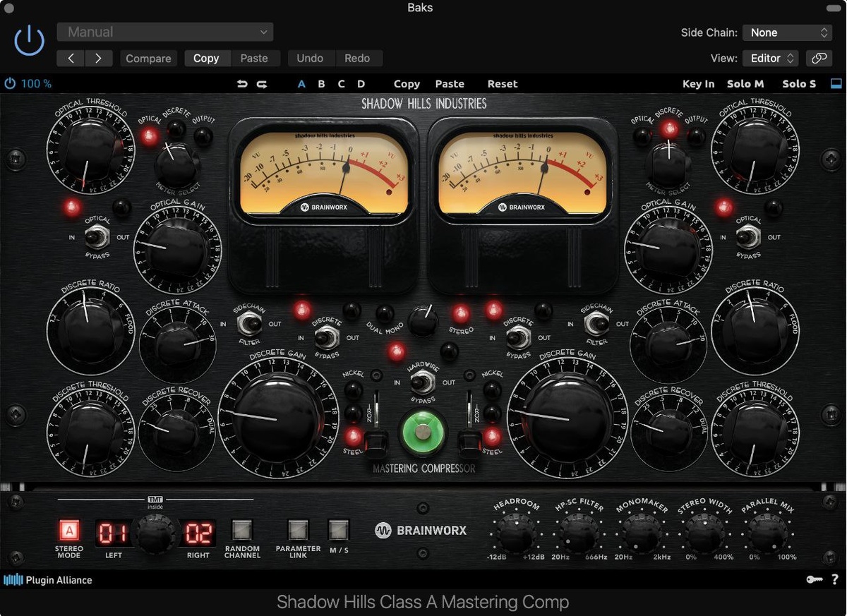
Task: Open the 100 % scale control
Action: (x=28, y=83)
